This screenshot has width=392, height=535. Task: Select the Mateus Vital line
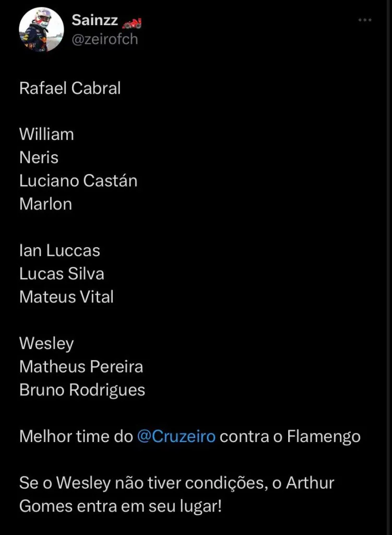pos(66,296)
